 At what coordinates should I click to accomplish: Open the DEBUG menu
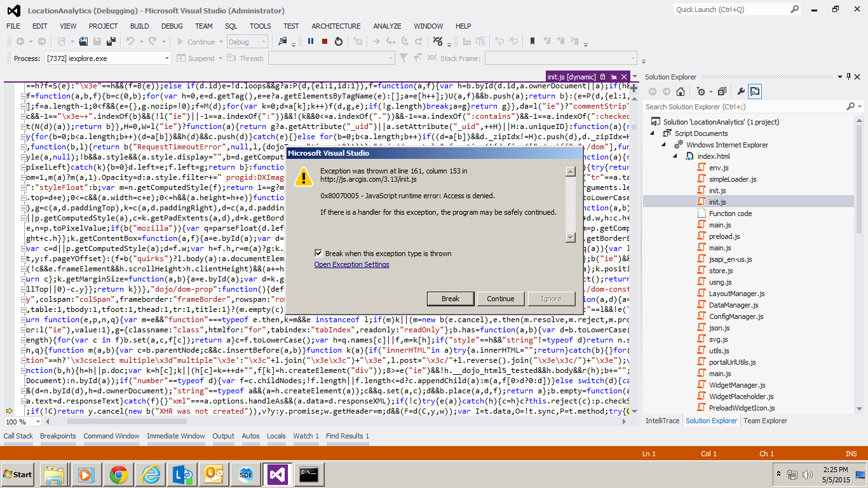pyautogui.click(x=172, y=26)
